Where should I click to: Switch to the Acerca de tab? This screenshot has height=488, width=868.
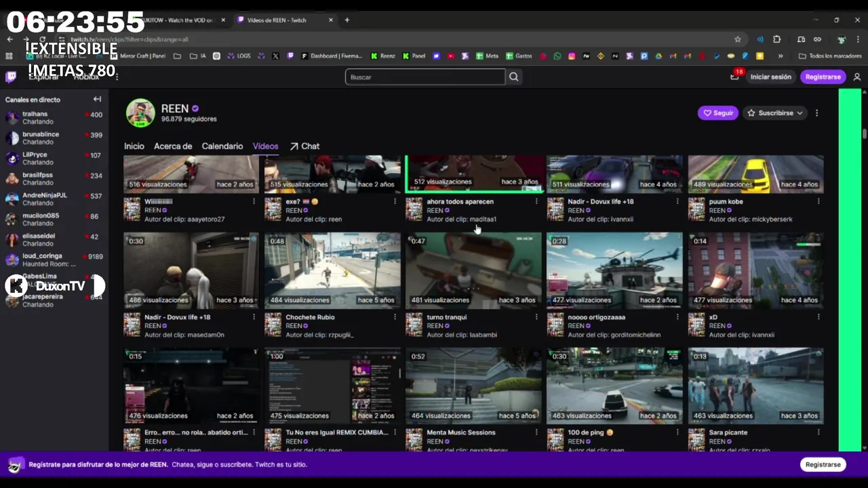[x=173, y=146]
